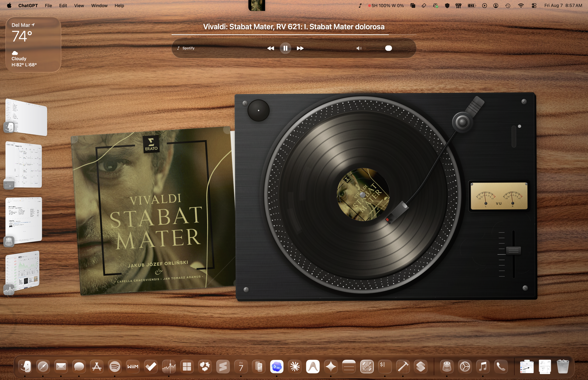This screenshot has width=588, height=380.
Task: Open Phone app from the Dock
Action: click(501, 366)
